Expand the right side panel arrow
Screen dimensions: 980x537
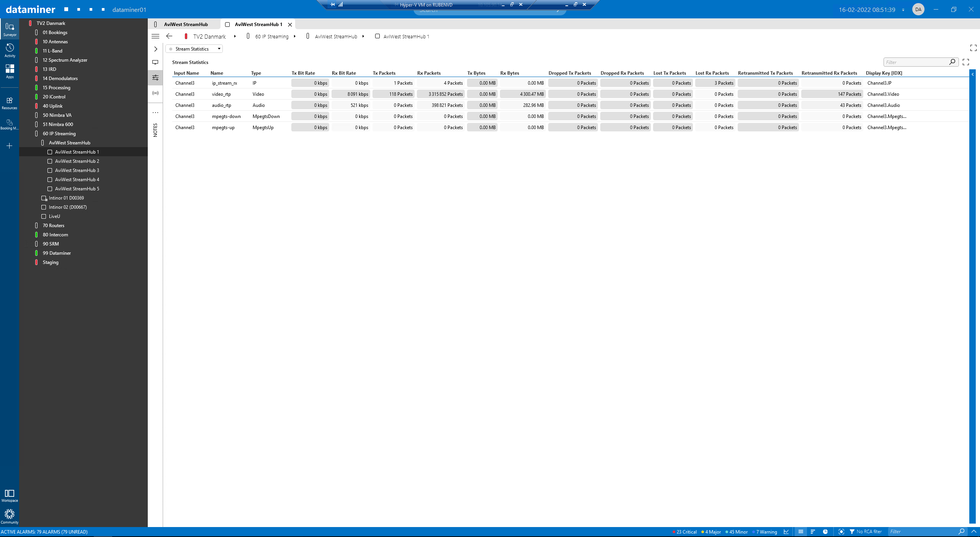pos(972,74)
